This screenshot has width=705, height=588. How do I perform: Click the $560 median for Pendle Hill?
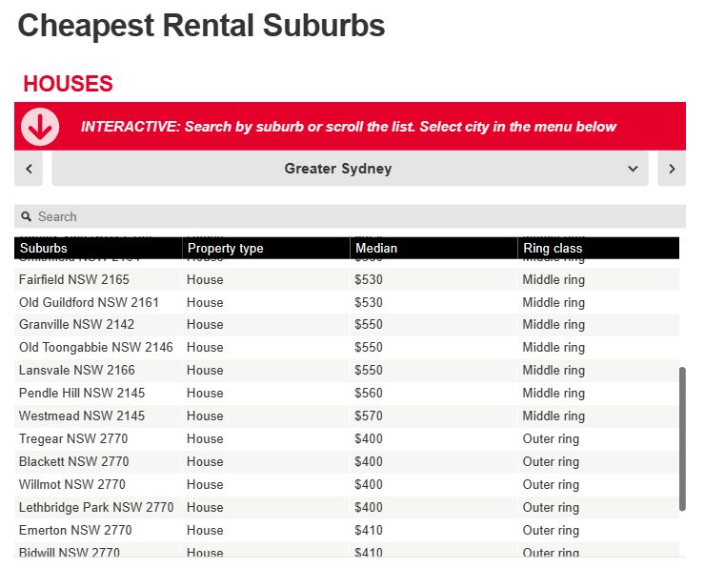pos(368,394)
